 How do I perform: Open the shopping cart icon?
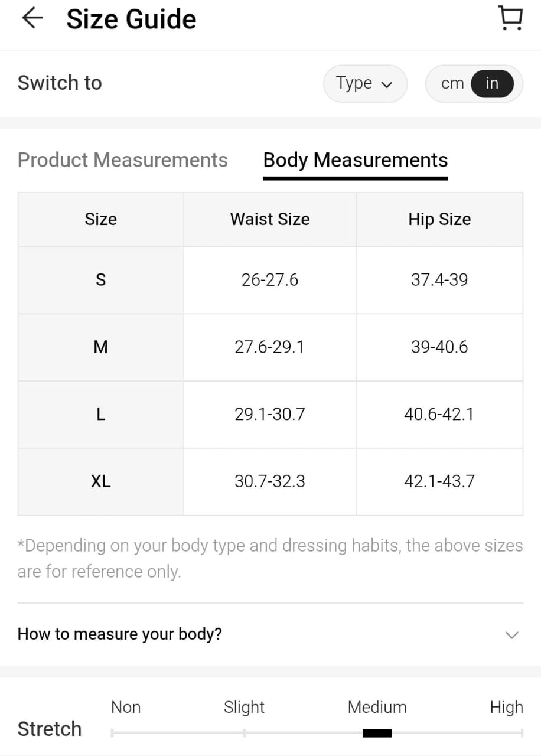point(510,18)
